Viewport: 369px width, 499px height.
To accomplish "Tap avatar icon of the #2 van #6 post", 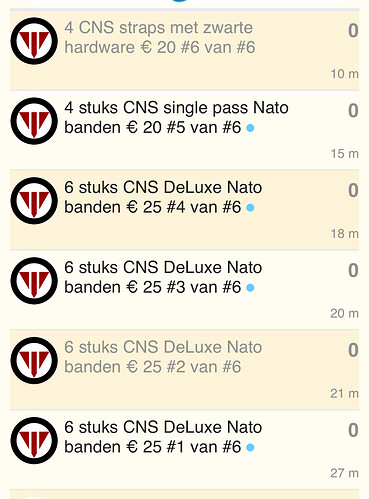I will pyautogui.click(x=34, y=360).
